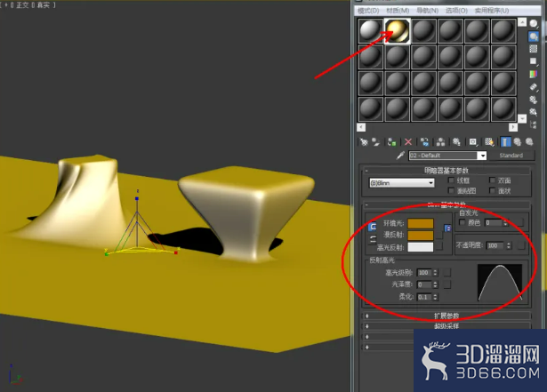Open the 漫反射 diffuse color swatch

(421, 236)
